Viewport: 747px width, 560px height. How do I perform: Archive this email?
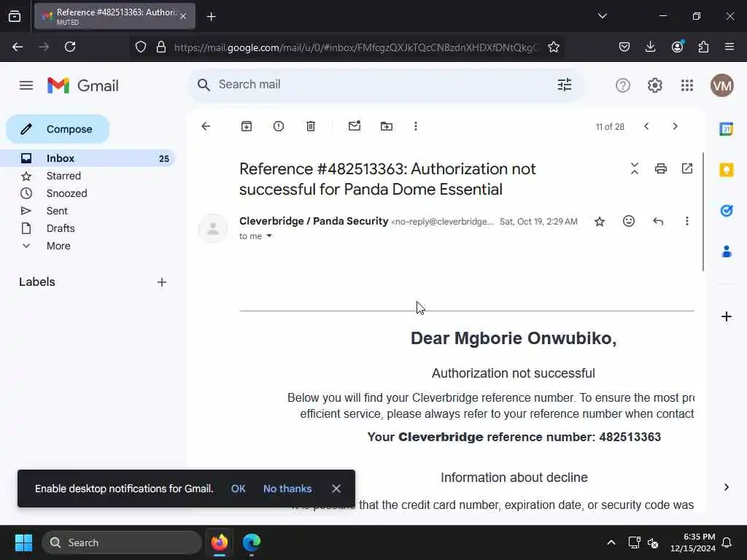tap(247, 126)
